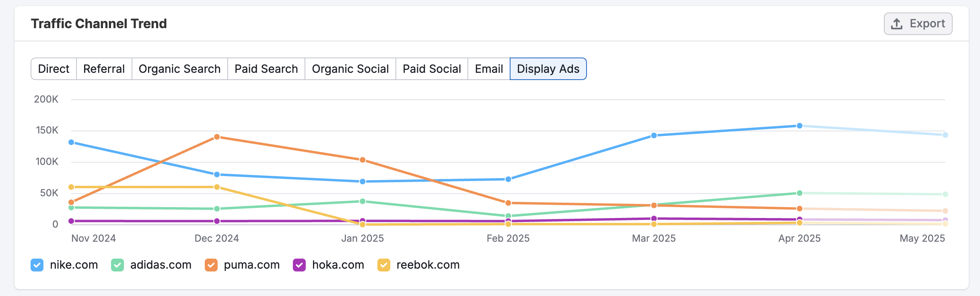Viewport: 980px width, 296px height.
Task: Show the Organic Social channel tab
Action: point(350,69)
